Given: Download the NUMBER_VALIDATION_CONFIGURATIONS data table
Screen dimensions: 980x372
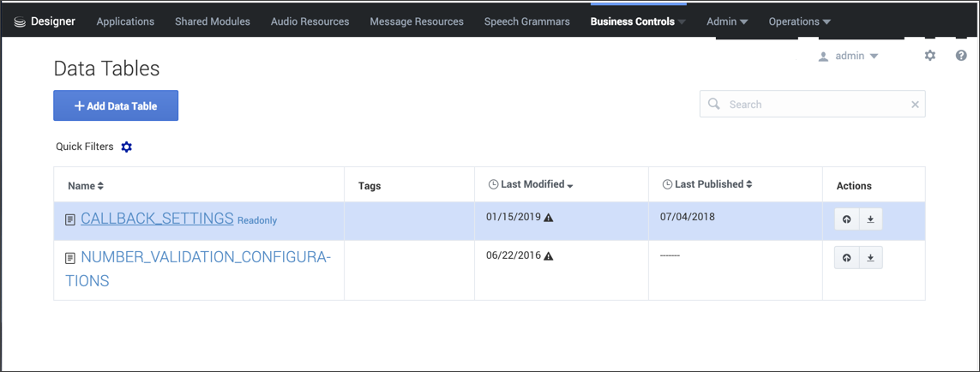Looking at the screenshot, I should pyautogui.click(x=870, y=258).
